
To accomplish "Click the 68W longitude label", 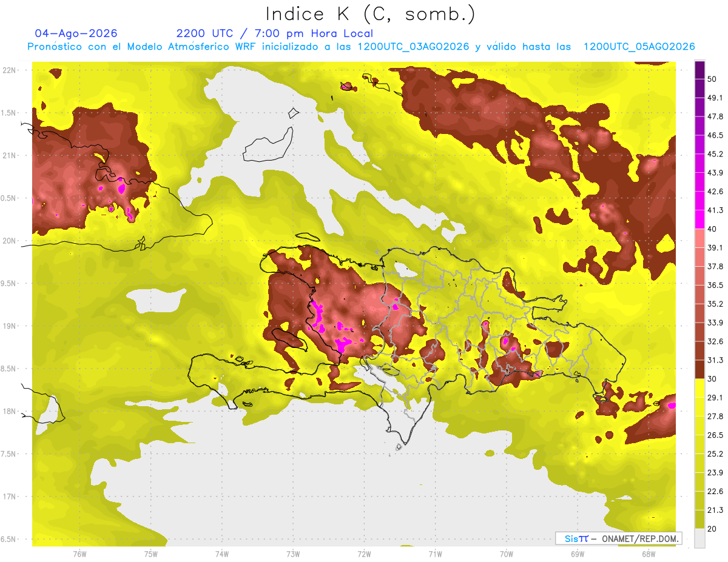I will pos(649,554).
